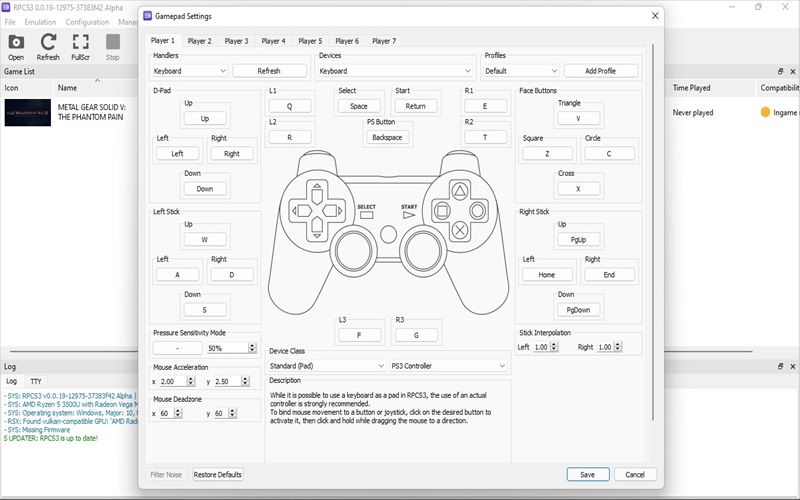Image resolution: width=800 pixels, height=500 pixels.
Task: Click the Triangle binding button labeled V
Action: tap(578, 118)
